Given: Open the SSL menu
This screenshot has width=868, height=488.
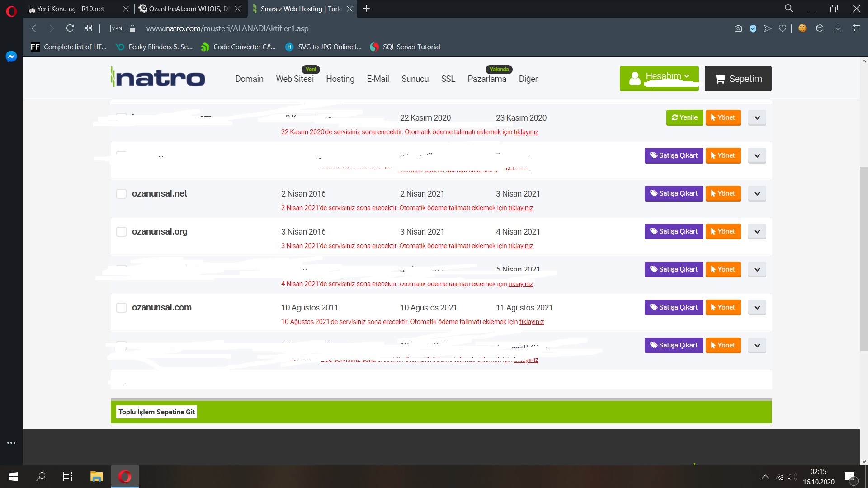Looking at the screenshot, I should pyautogui.click(x=448, y=79).
